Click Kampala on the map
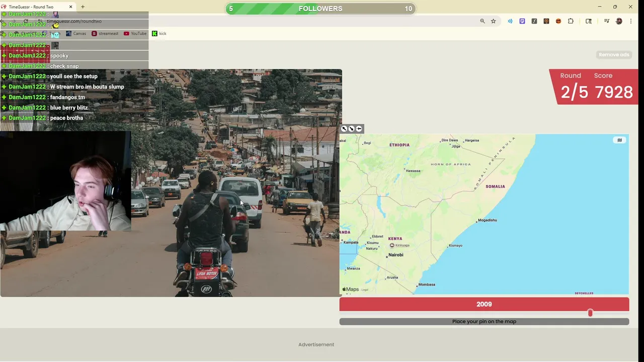The image size is (644, 362). tap(350, 242)
